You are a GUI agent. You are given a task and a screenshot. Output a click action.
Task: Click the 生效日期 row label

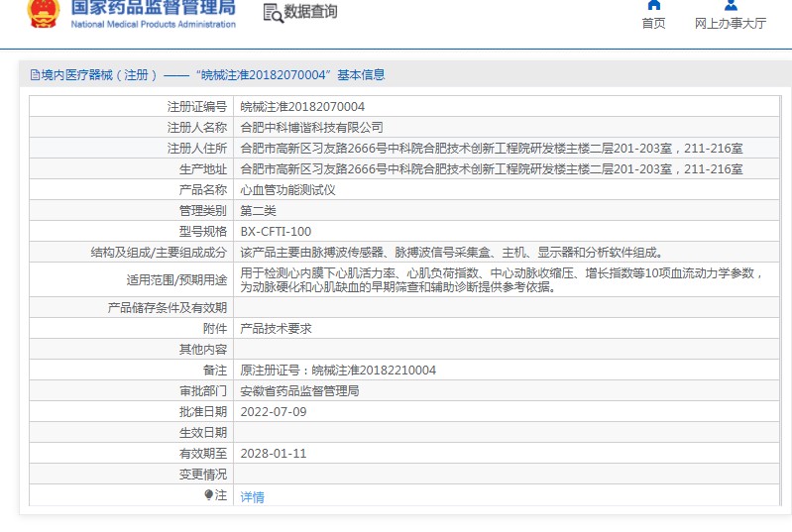click(203, 433)
